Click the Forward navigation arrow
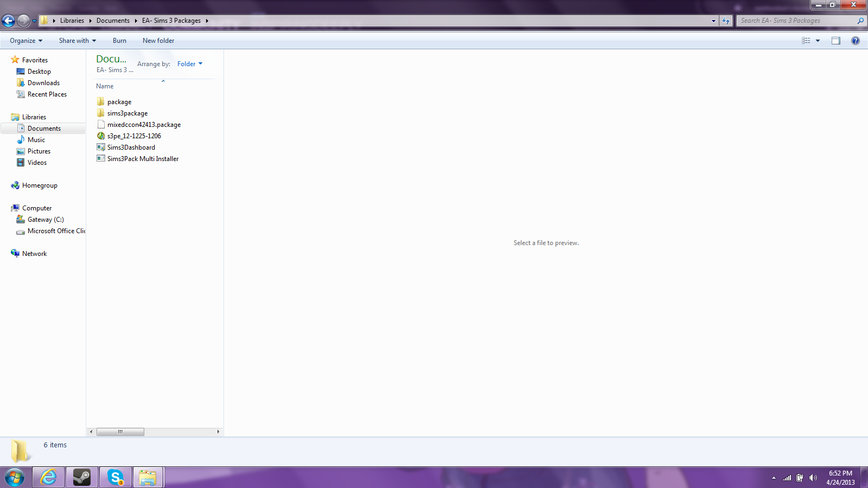 (x=23, y=21)
